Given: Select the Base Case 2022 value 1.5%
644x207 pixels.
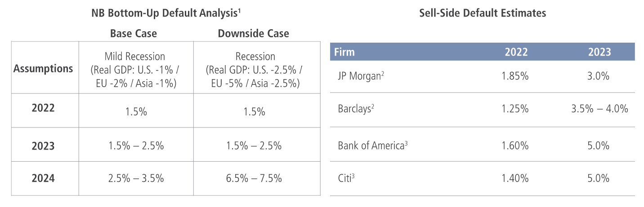Looking at the screenshot, I should click(136, 112).
